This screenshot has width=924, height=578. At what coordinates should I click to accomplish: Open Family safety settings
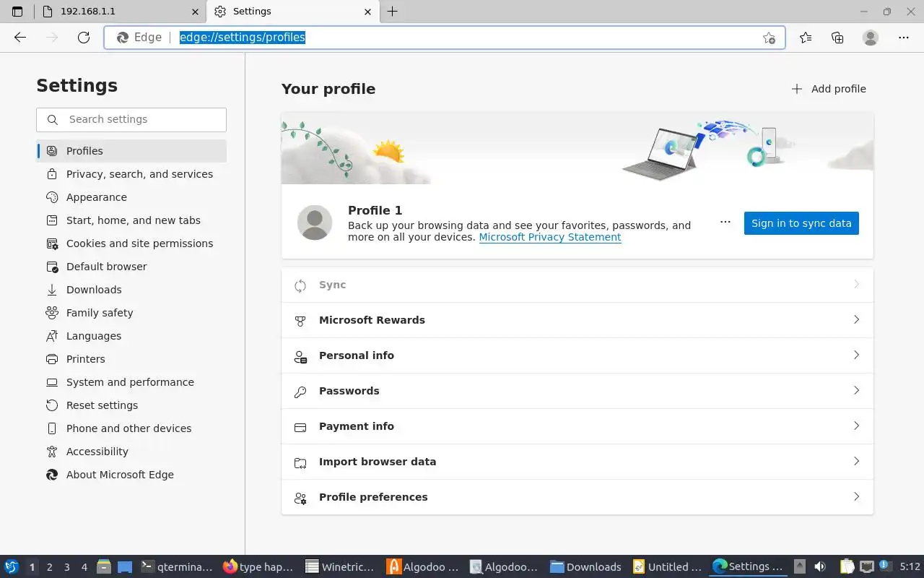click(x=131, y=313)
